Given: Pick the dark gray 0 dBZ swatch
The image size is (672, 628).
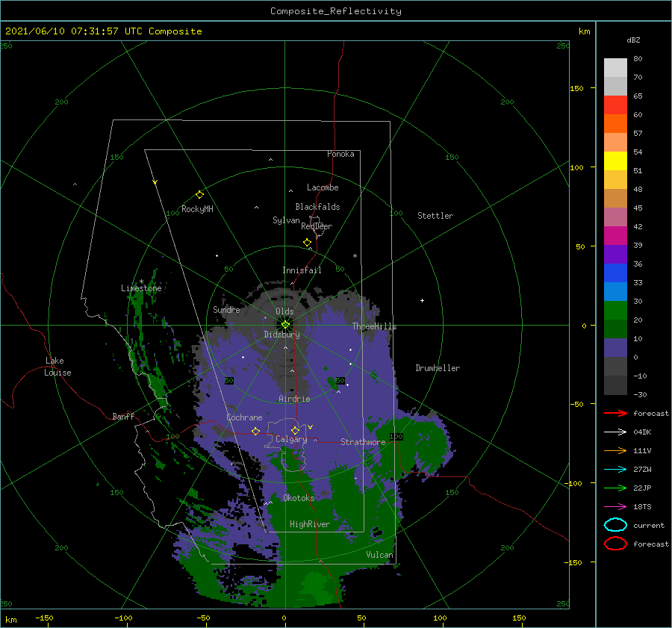Looking at the screenshot, I should coord(615,367).
